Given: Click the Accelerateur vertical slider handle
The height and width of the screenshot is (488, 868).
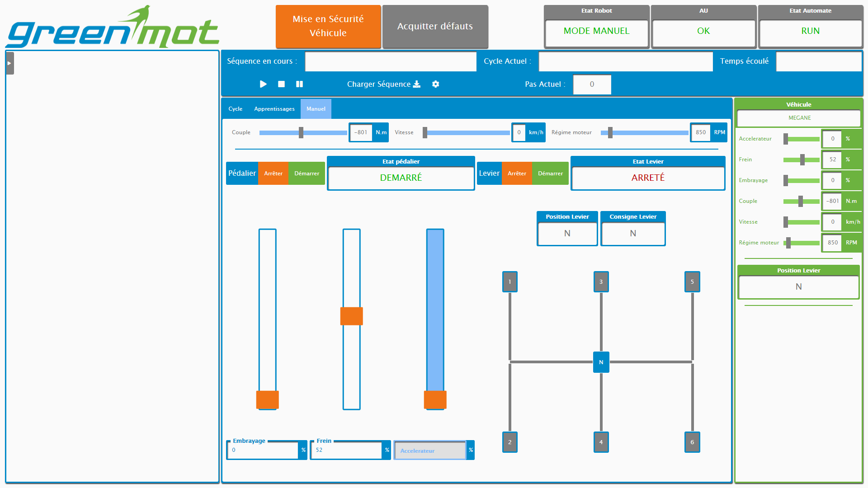Looking at the screenshot, I should (435, 400).
